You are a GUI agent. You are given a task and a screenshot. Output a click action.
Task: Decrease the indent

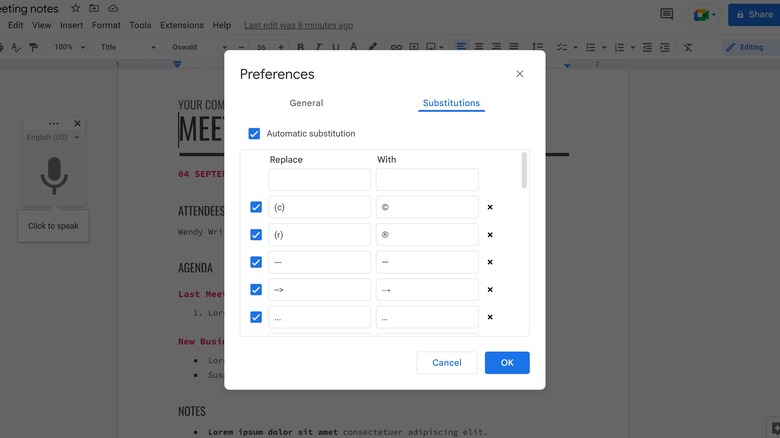coord(647,47)
